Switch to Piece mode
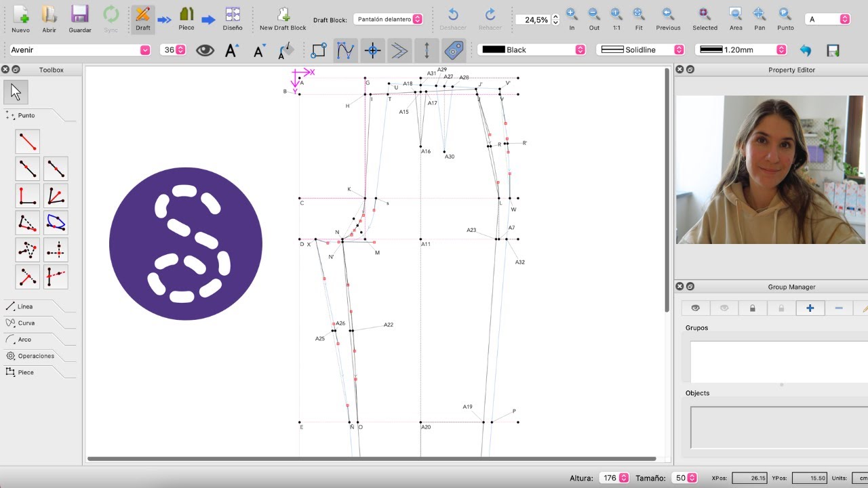Viewport: 868px width, 488px height. (x=186, y=19)
